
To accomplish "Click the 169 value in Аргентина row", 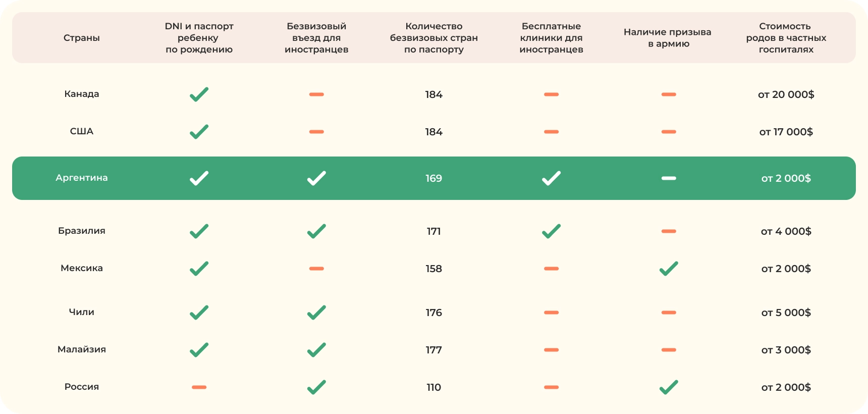I will [433, 178].
